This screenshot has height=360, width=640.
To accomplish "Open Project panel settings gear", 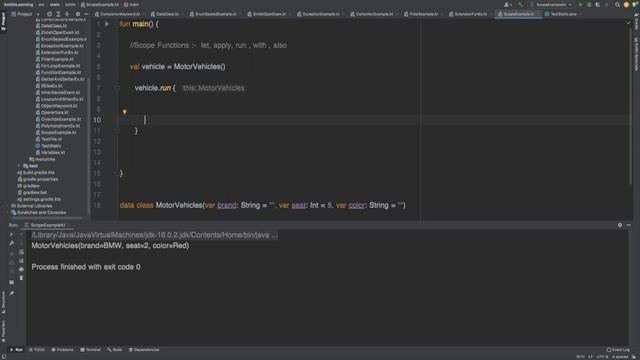I will pos(78,14).
